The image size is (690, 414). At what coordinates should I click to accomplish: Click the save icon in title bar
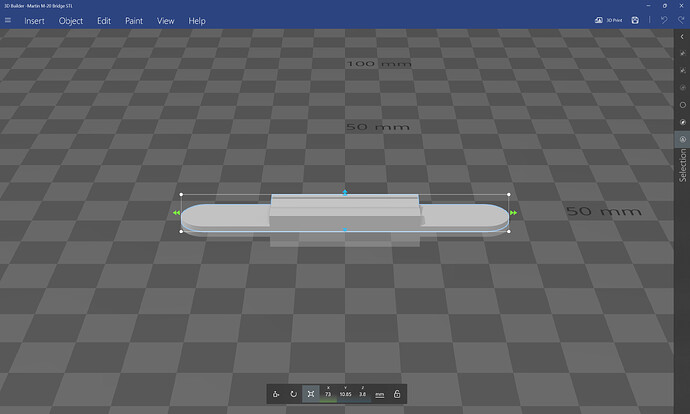point(635,20)
